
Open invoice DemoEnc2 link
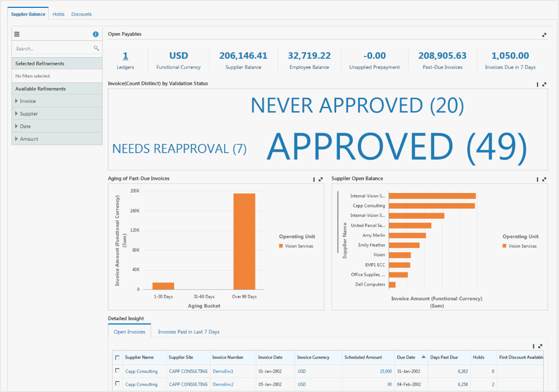(x=223, y=384)
